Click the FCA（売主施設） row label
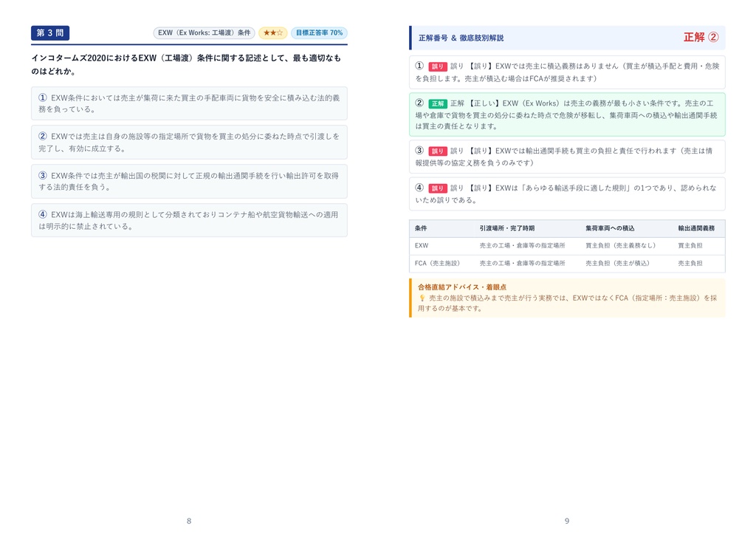Screen dimensions: 756x537 pos(437,264)
